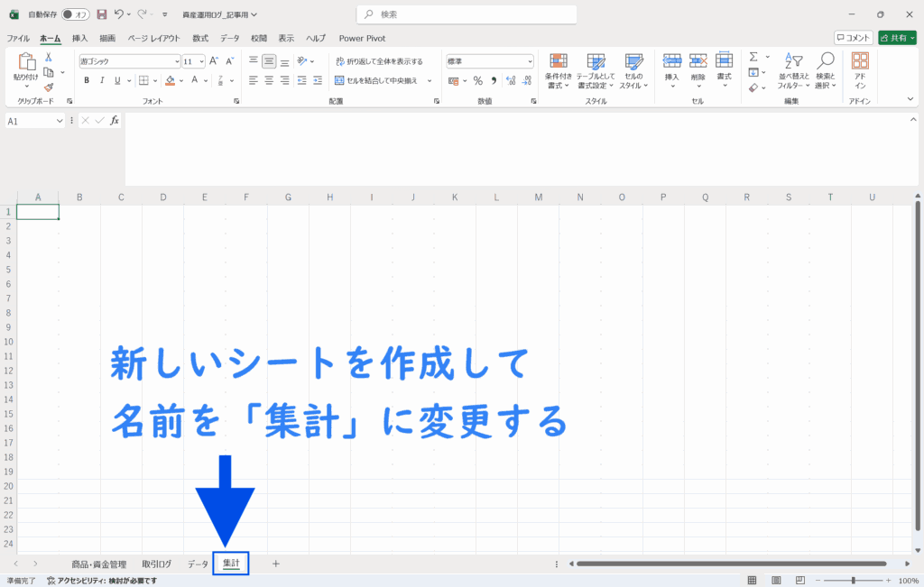The width and height of the screenshot is (924, 587).
Task: Click the コメント (Comments) button
Action: point(854,38)
